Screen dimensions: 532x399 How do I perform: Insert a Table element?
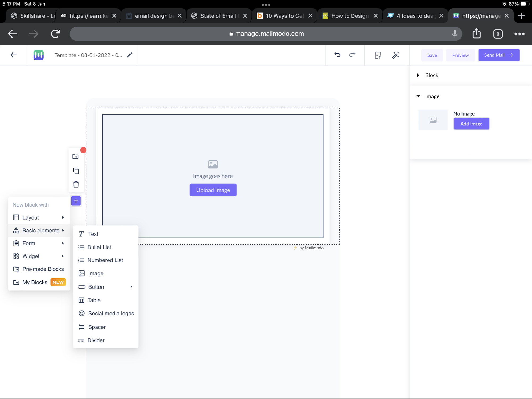106,300
